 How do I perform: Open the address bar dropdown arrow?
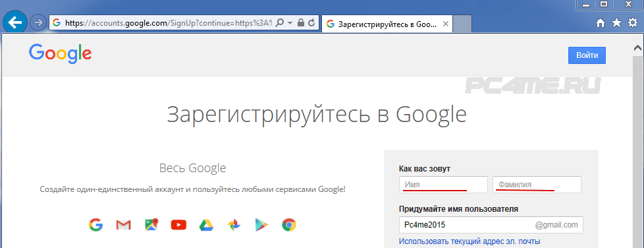coord(290,23)
